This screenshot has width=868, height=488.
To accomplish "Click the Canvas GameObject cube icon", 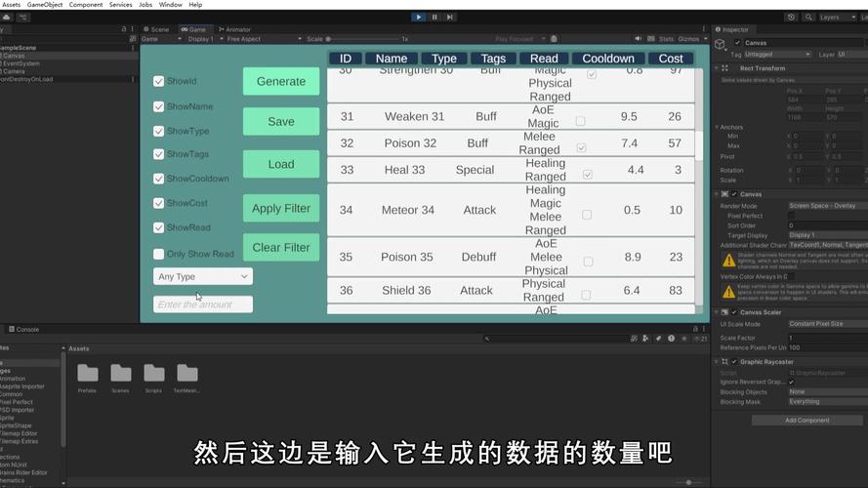I will pos(720,45).
